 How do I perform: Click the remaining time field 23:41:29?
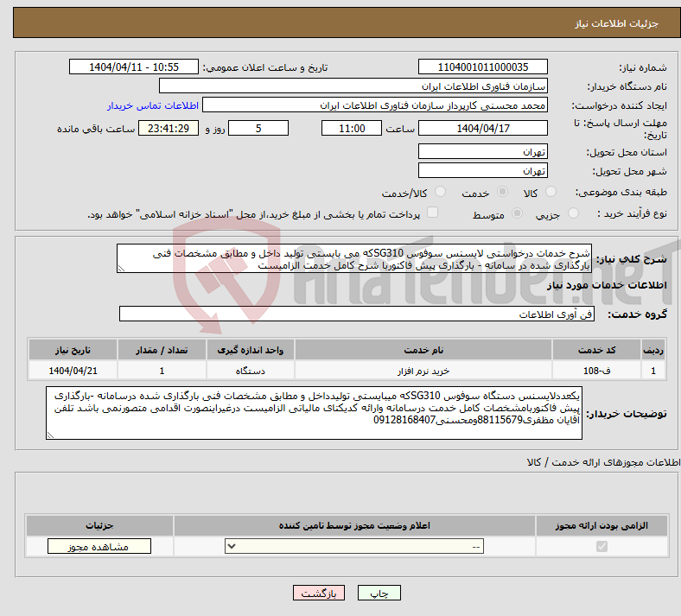[169, 128]
